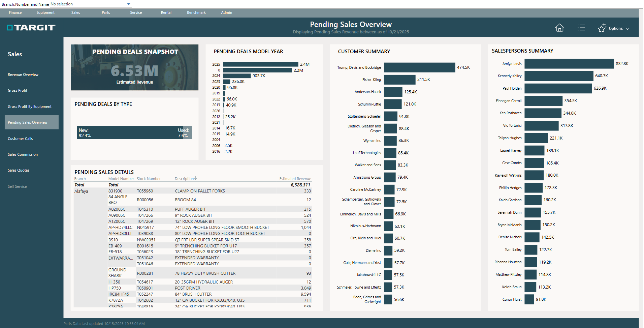Open the Equipment menu
The image size is (644, 328).
[45, 13]
